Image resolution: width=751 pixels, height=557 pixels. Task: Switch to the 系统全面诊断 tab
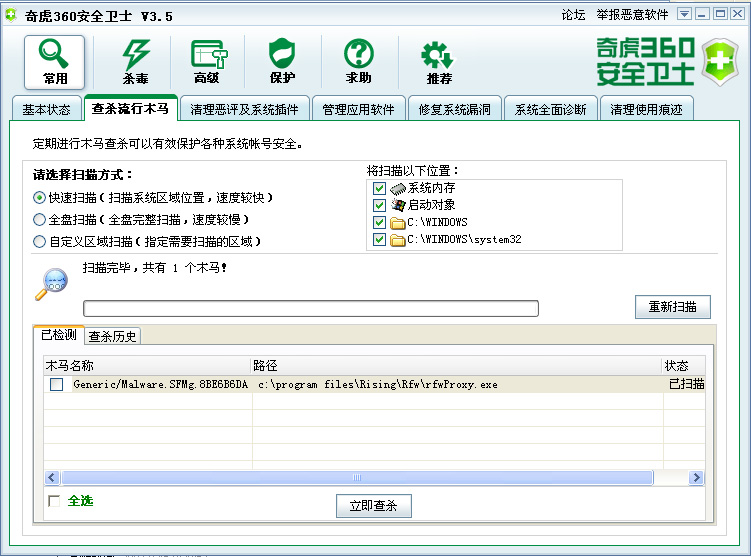coord(550,109)
